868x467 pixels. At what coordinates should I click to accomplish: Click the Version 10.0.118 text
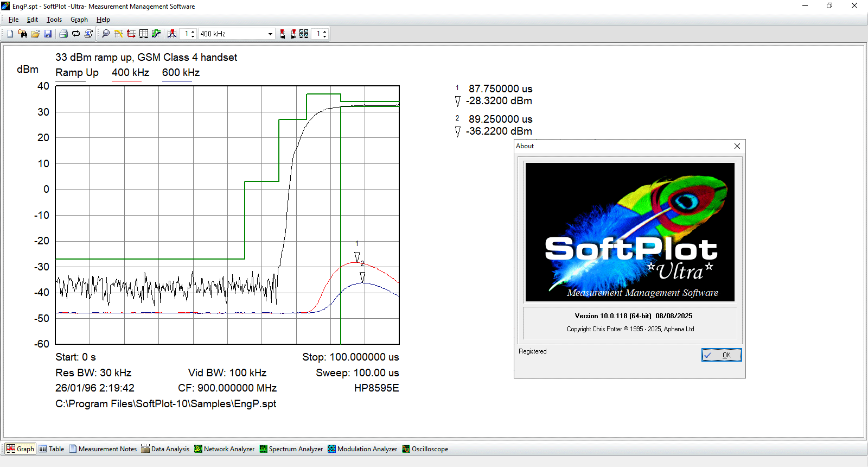(634, 316)
